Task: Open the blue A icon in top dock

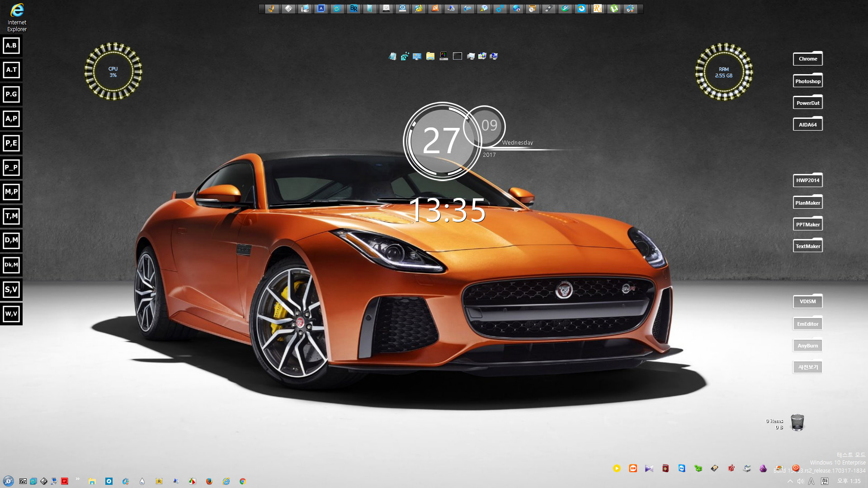Action: (x=321, y=9)
